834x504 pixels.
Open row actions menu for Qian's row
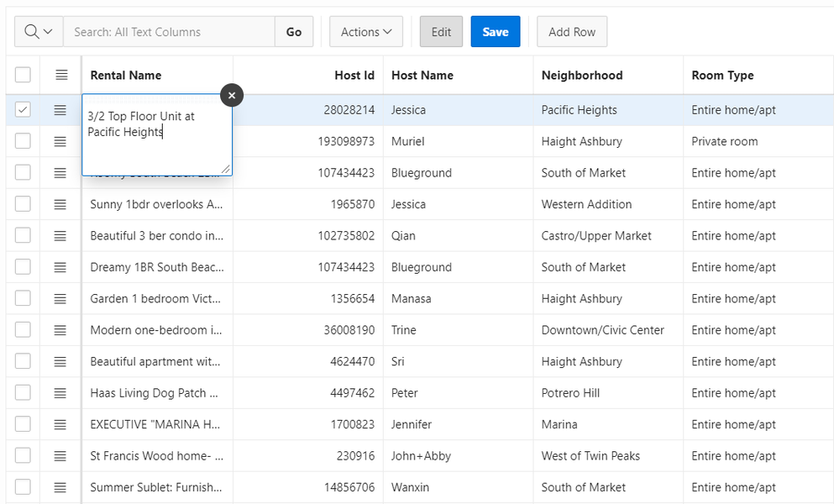(x=60, y=236)
